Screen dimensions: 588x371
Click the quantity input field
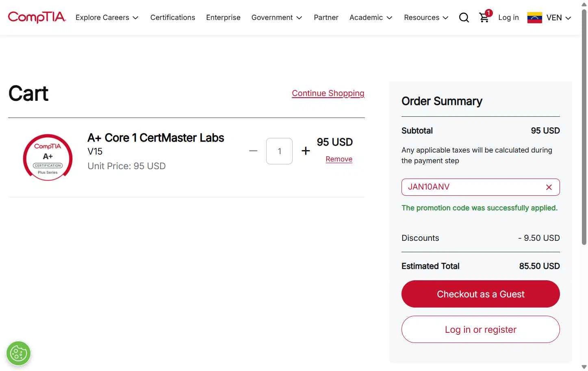coord(279,151)
